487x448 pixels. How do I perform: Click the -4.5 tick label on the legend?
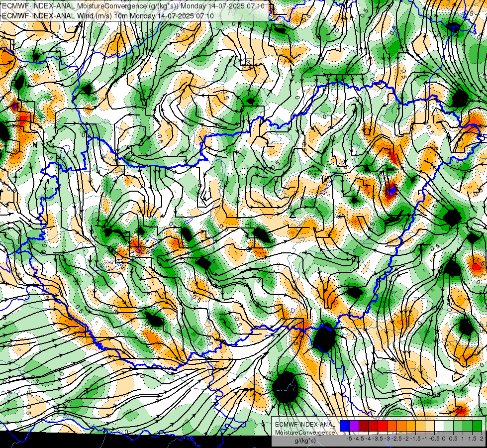[359, 439]
